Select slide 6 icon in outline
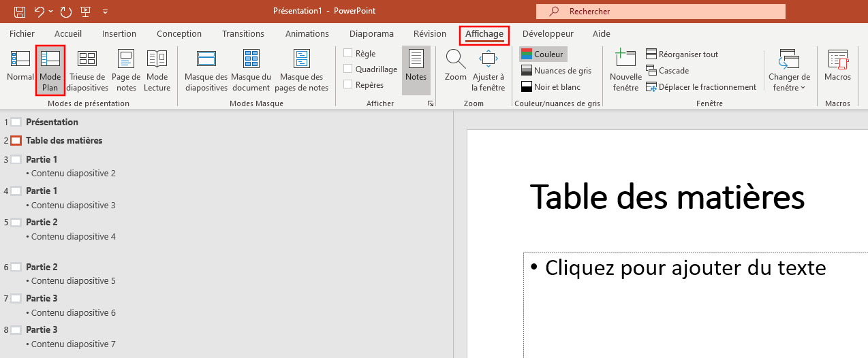Viewport: 868px width, 358px height. [x=16, y=267]
